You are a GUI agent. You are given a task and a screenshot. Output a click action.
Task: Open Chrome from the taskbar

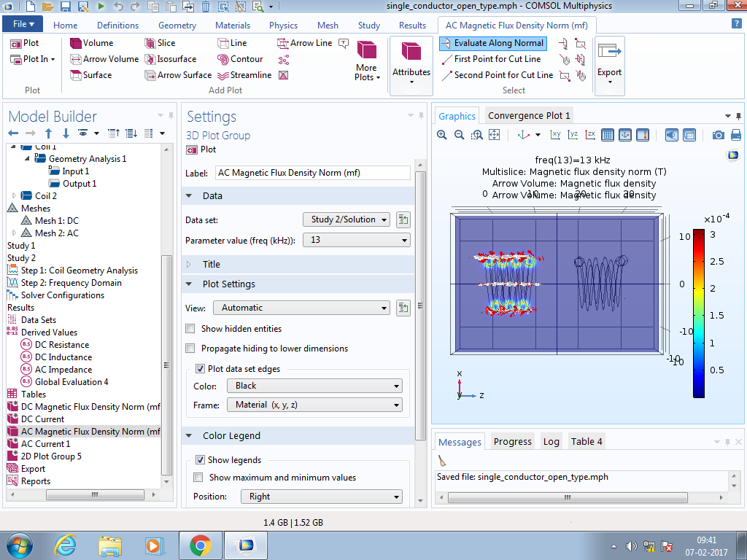[200, 545]
